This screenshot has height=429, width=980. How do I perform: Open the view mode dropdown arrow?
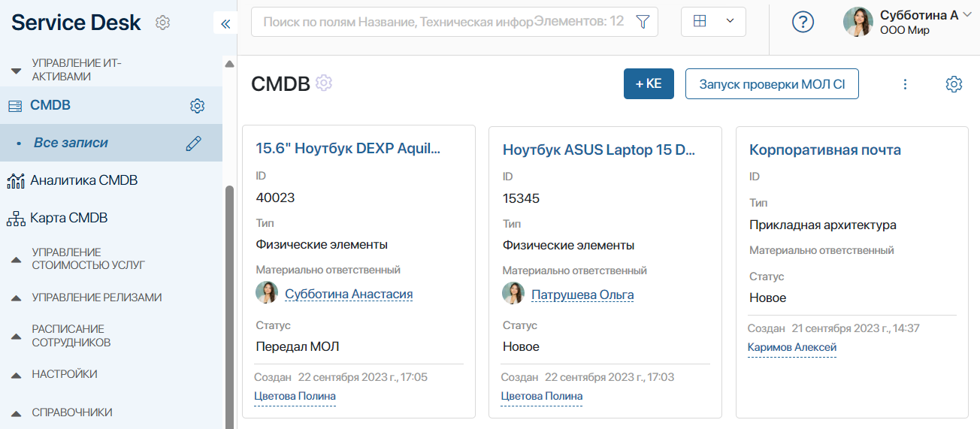point(730,22)
